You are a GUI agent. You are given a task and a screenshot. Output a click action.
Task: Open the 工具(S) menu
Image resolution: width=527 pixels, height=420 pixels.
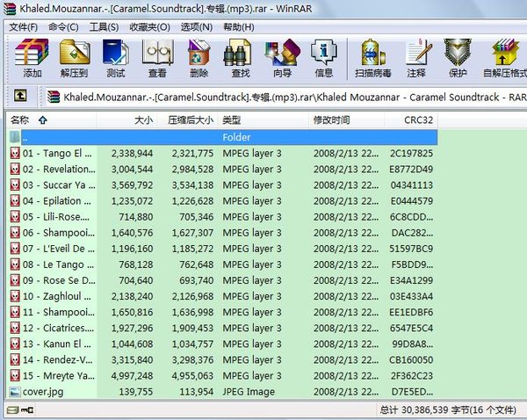coord(104,27)
